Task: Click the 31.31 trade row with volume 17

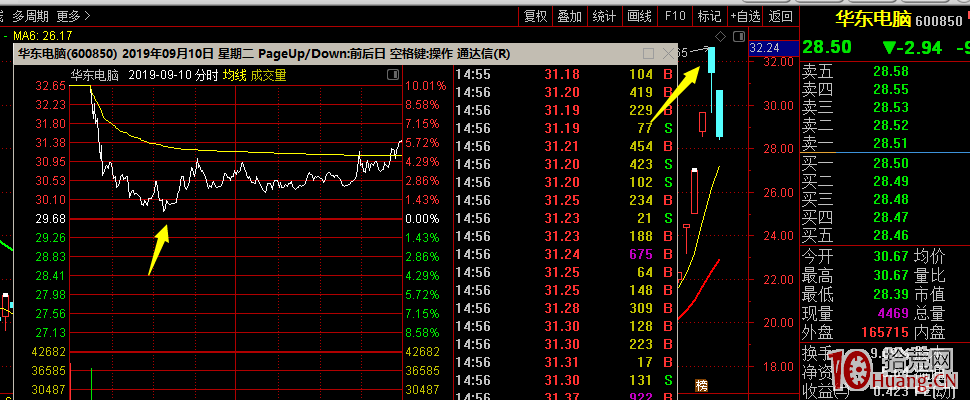Action: pyautogui.click(x=566, y=362)
